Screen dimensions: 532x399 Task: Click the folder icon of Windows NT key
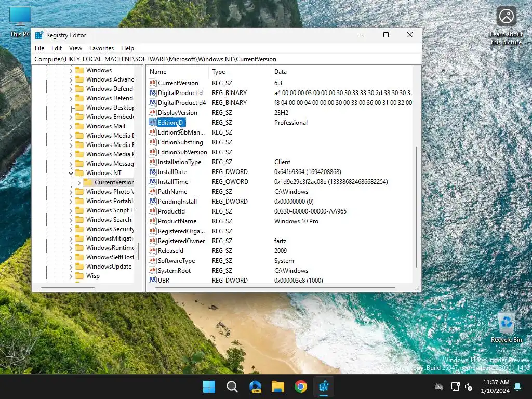(79, 172)
